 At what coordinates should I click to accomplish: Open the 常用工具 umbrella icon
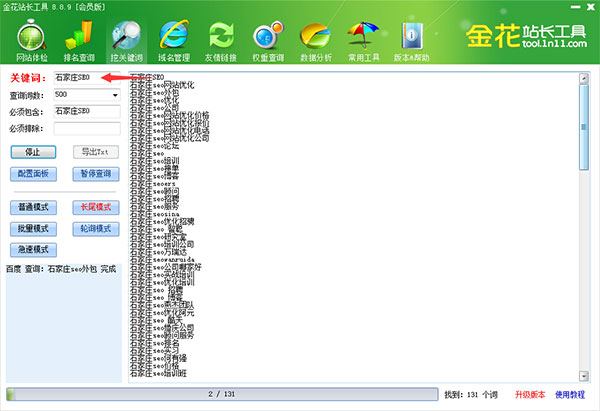pos(363,36)
